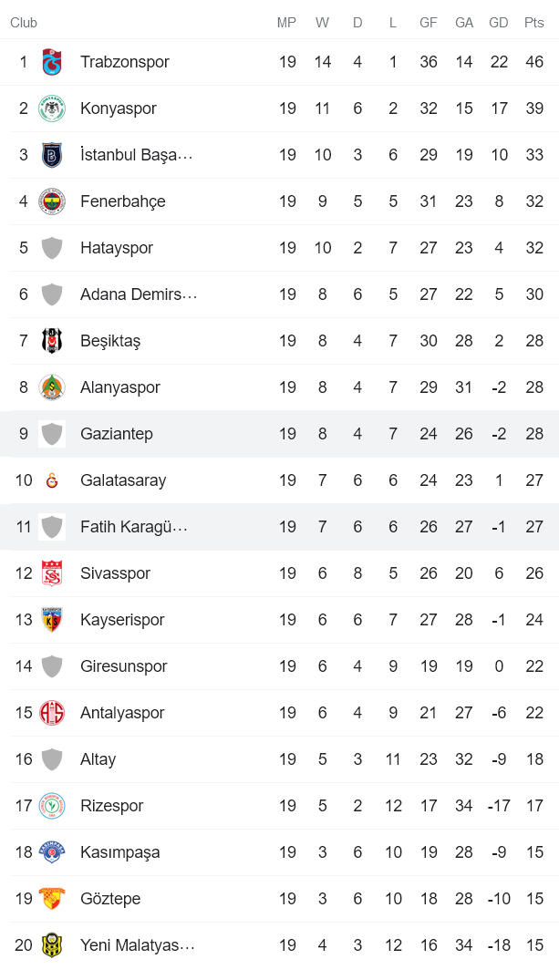559x980 pixels.
Task: Click the MP column header
Action: click(286, 23)
